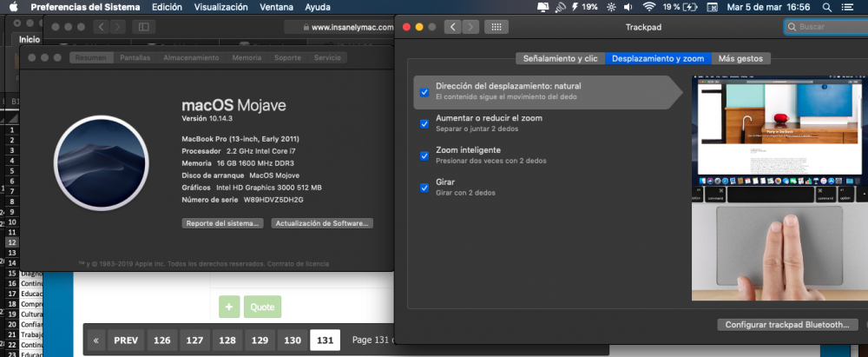Toggle Safari sidebar button
The height and width of the screenshot is (357, 868).
click(x=144, y=27)
